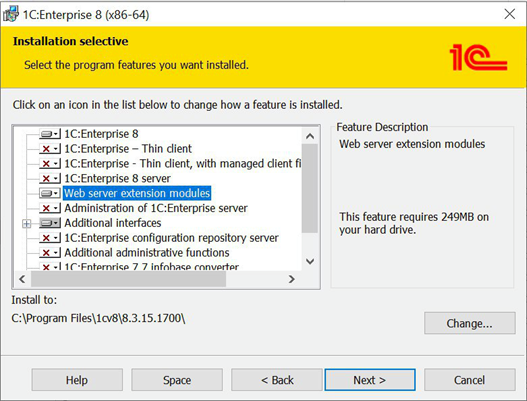Select 1C:Enterprise configuration repository server row

click(x=171, y=238)
